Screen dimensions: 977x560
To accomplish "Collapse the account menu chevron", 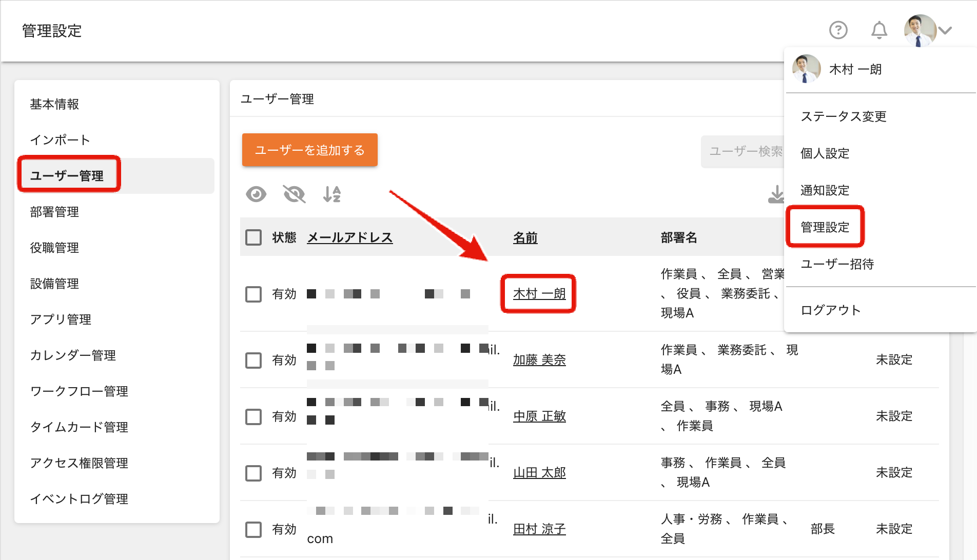I will pyautogui.click(x=945, y=31).
